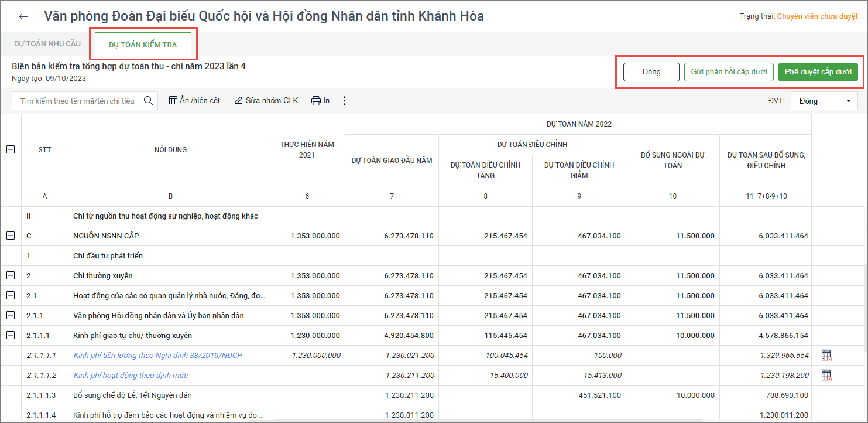Open Ẩn/hiện cột column settings

point(194,101)
